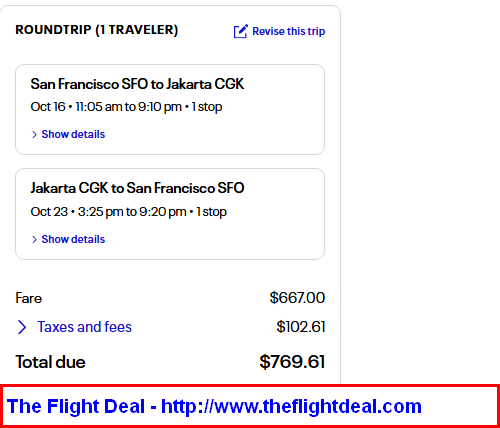Click the chevron beside the outbound Show details
500x428 pixels.
pyautogui.click(x=34, y=134)
